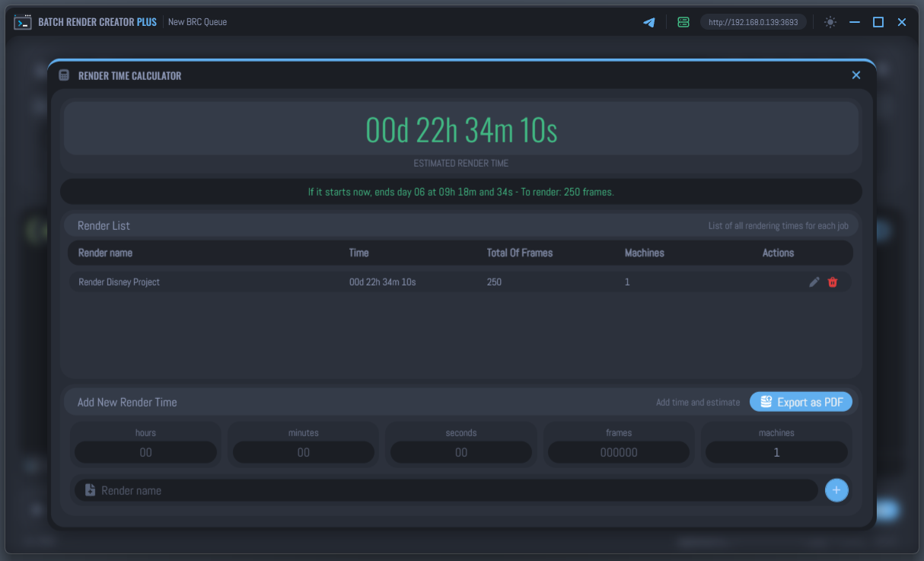Screen dimensions: 924x561
Task: Click the Add New Render Time heading
Action: (127, 402)
